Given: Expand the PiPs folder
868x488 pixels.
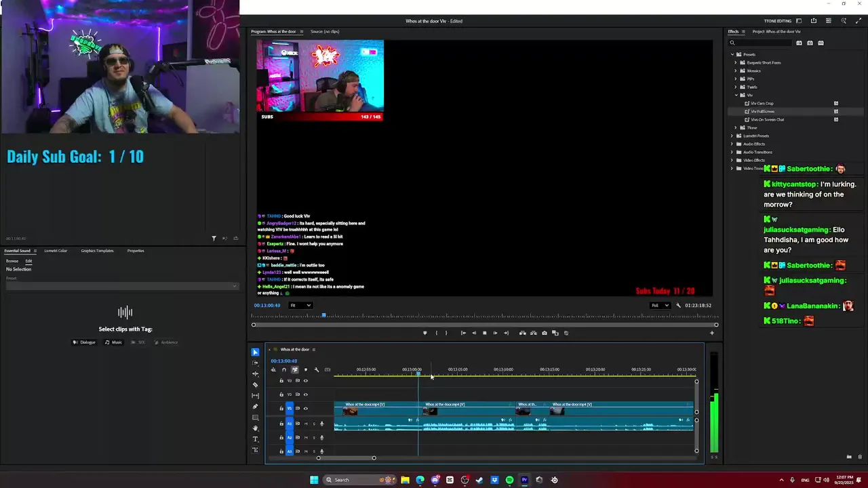Looking at the screenshot, I should click(x=736, y=79).
